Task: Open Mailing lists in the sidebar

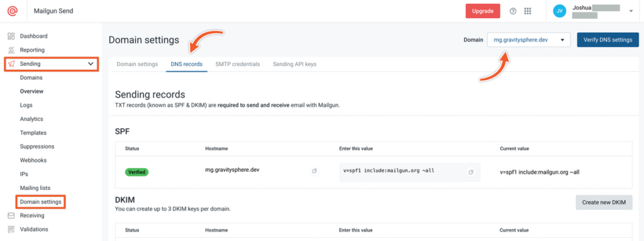Action: click(35, 188)
